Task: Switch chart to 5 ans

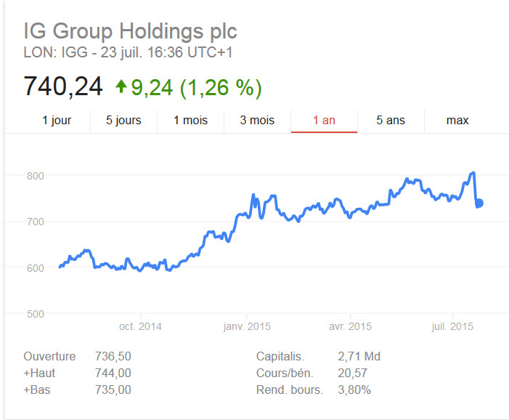Action: point(391,120)
